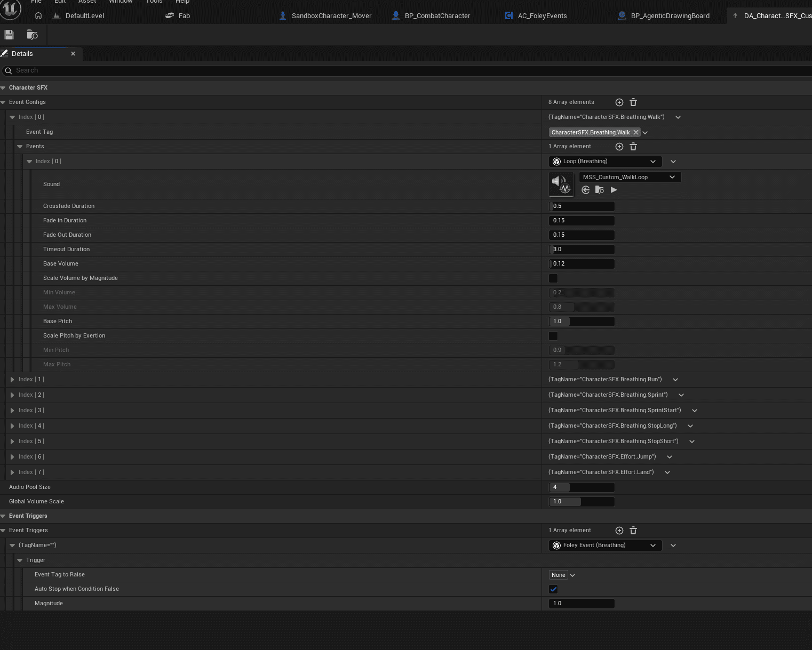Click the search magnifier icon
The width and height of the screenshot is (812, 650).
coord(8,70)
